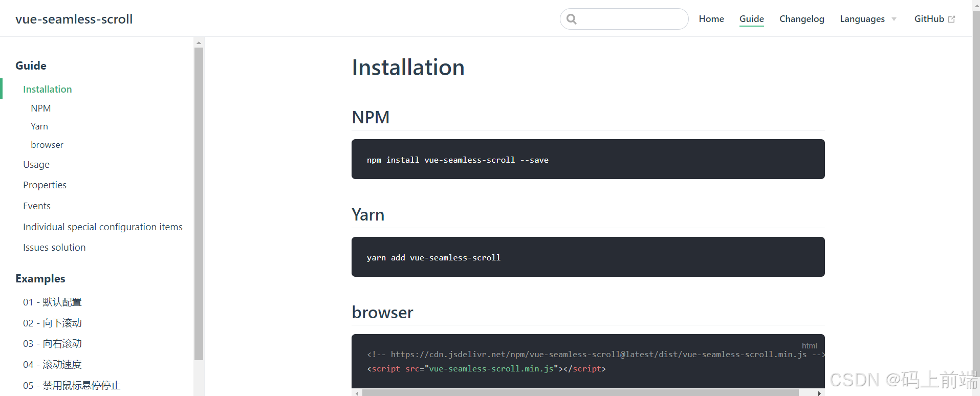
Task: Open example 05 - 禁用鼠标悬停停止
Action: 72,386
